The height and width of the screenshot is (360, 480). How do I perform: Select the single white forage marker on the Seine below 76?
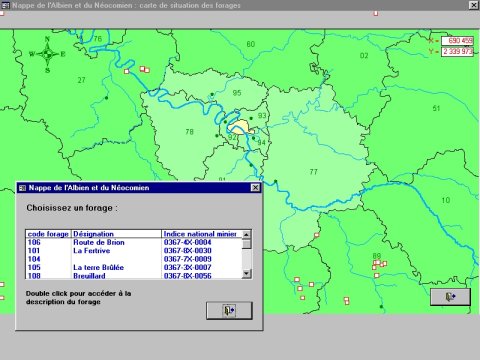[x=126, y=71]
